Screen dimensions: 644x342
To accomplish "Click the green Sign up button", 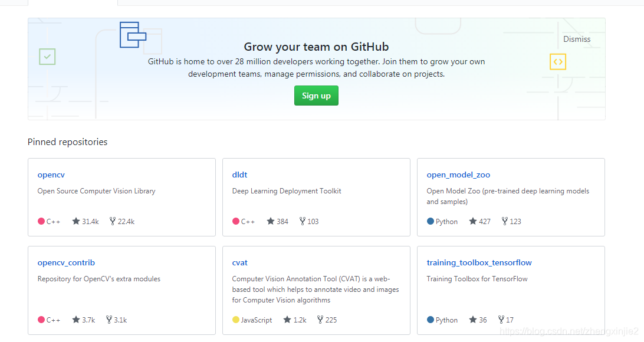I will [x=316, y=96].
